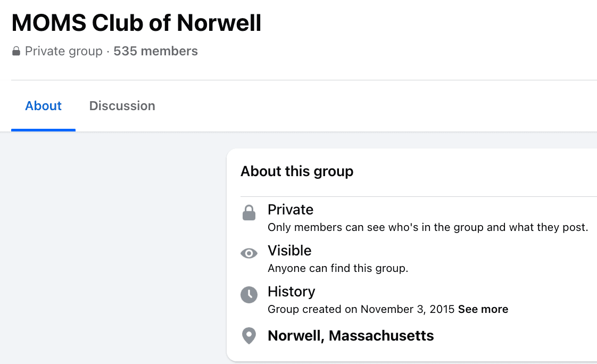Click the MOMS Club of Norwell title
This screenshot has height=364, width=597.
pos(136,23)
